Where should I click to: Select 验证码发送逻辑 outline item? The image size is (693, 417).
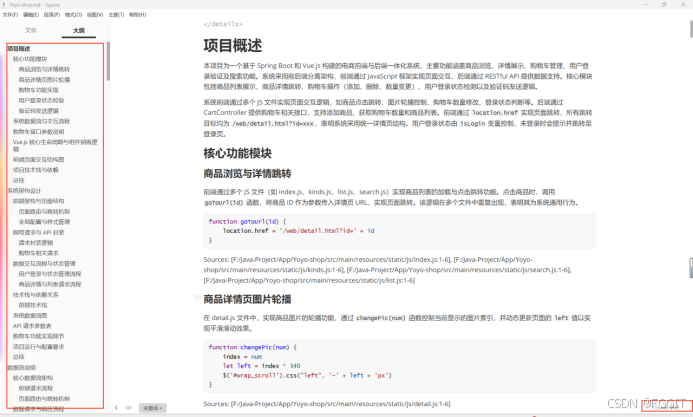pyautogui.click(x=38, y=111)
